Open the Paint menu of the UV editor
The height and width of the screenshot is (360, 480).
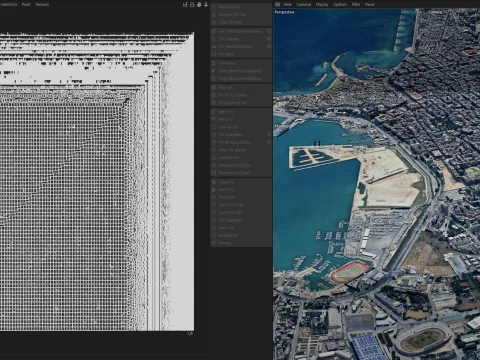click(26, 4)
